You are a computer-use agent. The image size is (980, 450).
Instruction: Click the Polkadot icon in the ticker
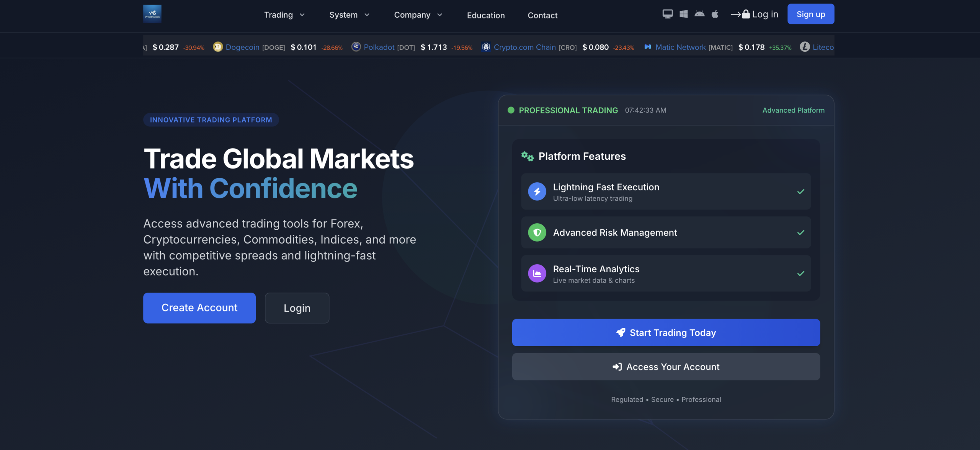tap(356, 47)
